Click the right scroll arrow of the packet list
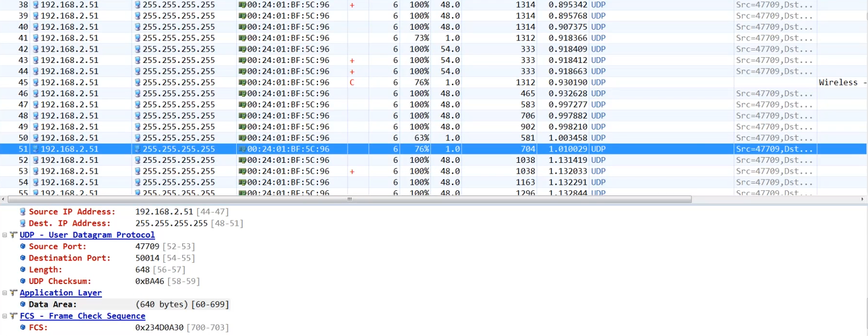This screenshot has height=336, width=868. 862,199
